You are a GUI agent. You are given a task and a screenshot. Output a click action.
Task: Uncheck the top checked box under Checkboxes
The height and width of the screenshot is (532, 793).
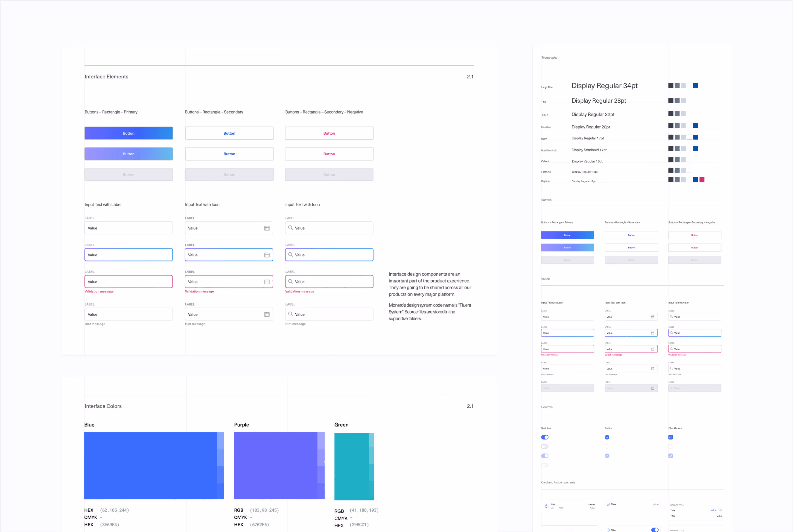coord(671,437)
